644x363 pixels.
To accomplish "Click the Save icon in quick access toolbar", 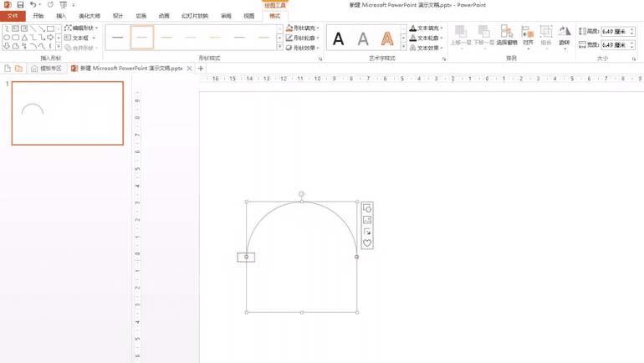I will [19, 5].
